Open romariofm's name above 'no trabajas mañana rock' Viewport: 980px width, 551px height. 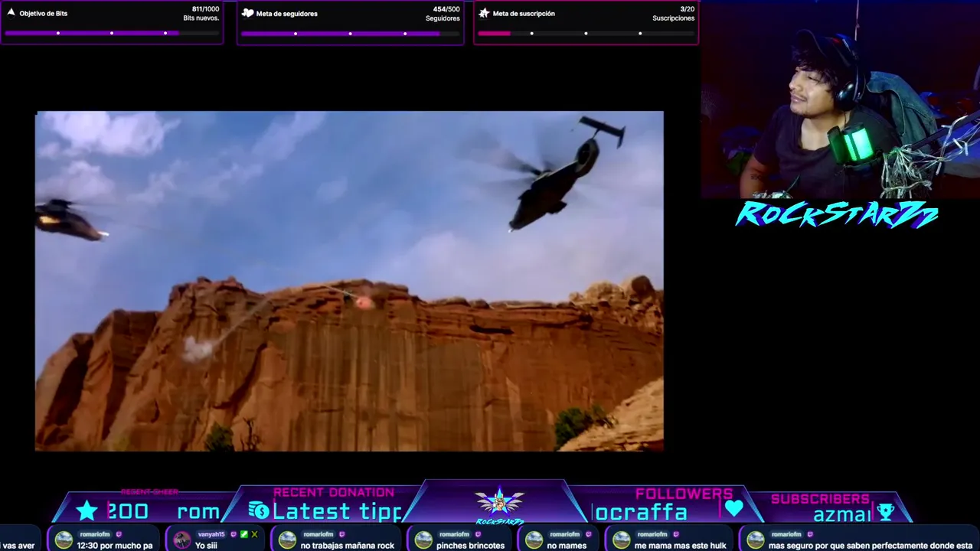click(318, 534)
